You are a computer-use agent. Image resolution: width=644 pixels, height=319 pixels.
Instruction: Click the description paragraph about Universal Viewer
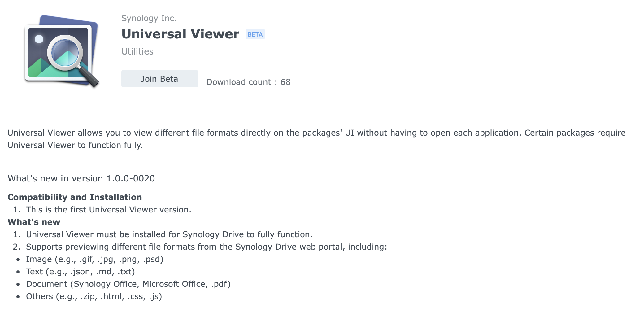[316, 139]
